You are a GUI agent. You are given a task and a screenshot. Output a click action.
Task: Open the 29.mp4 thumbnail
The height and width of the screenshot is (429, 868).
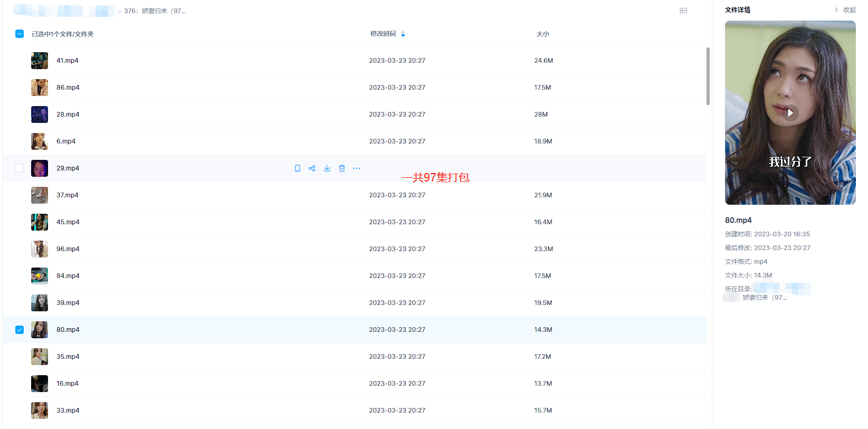coord(40,168)
